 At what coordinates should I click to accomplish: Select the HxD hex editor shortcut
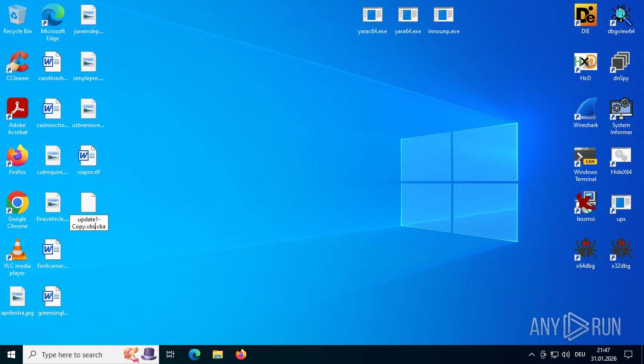coord(586,67)
